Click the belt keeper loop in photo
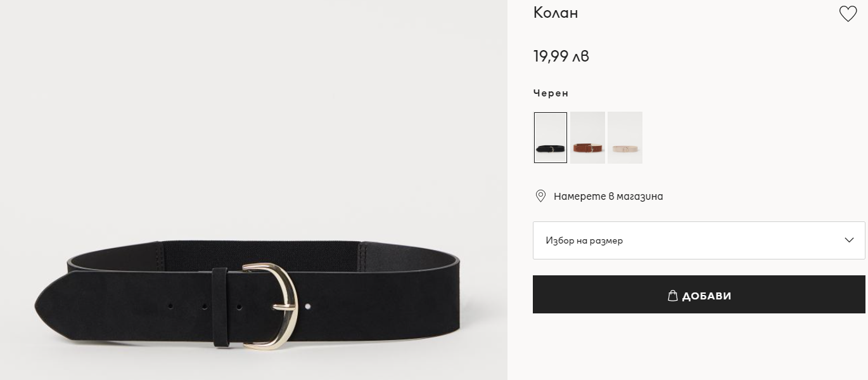Viewport: 868px width, 380px height. point(220,307)
